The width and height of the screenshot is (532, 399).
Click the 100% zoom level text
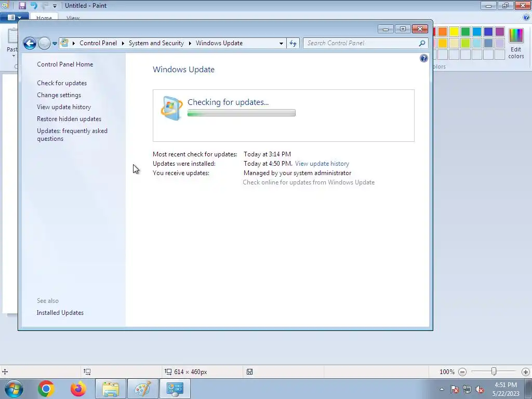click(447, 372)
